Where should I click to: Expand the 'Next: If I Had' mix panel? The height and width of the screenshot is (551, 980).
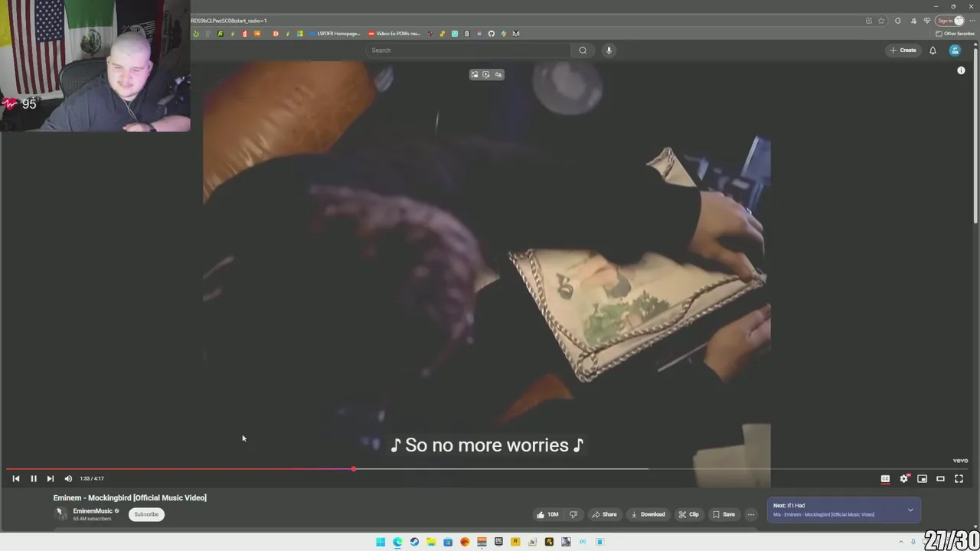910,510
